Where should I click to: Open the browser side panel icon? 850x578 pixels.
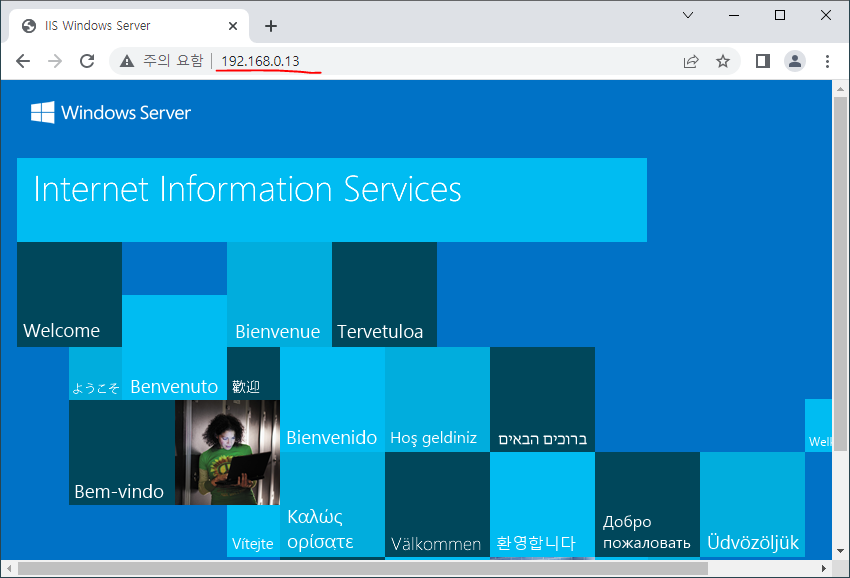[x=763, y=61]
